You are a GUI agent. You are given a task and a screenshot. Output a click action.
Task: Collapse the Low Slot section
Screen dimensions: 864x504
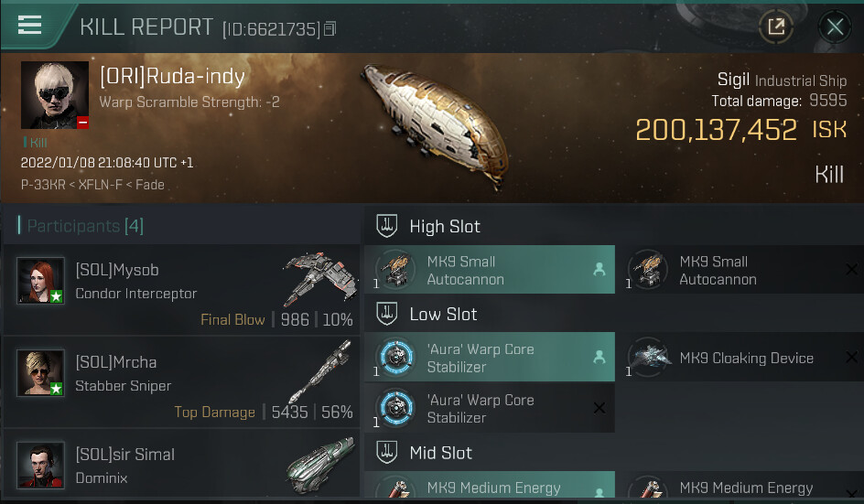(443, 314)
